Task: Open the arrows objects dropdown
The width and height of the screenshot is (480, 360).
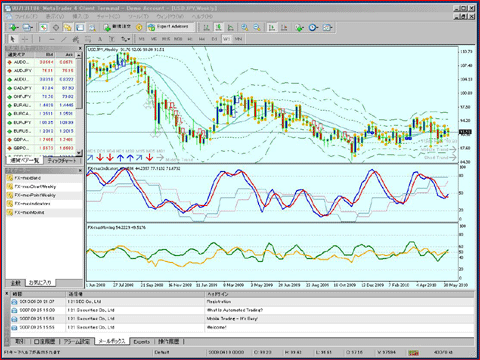Action: coord(125,39)
